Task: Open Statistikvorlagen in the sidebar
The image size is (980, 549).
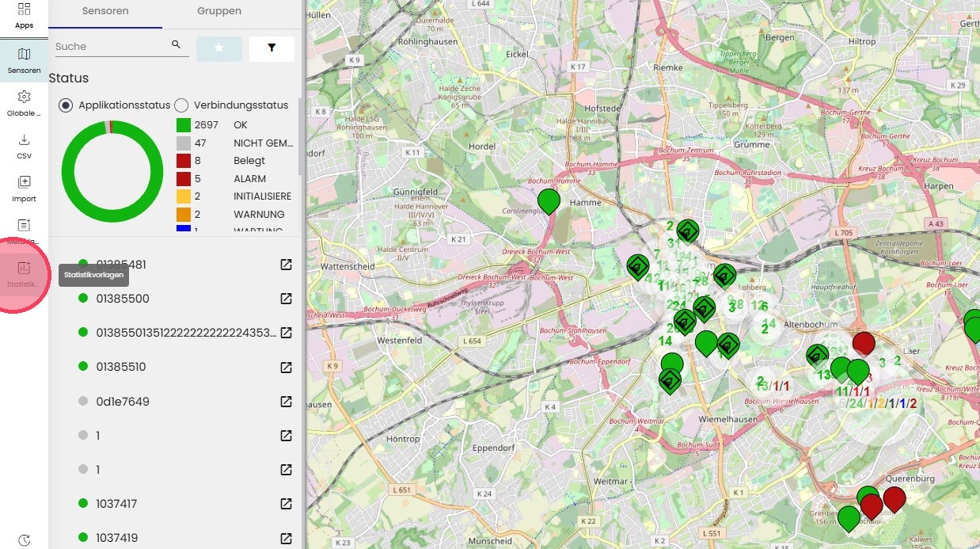Action: [x=24, y=269]
